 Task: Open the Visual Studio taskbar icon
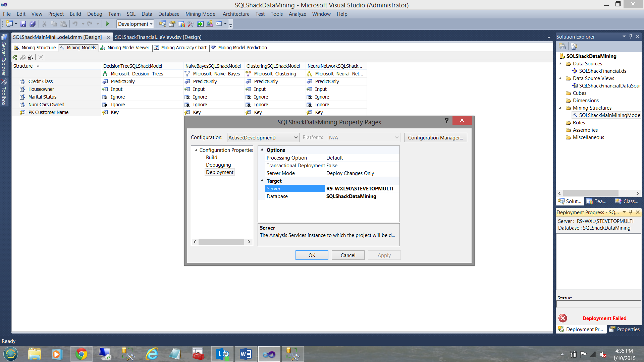pyautogui.click(x=269, y=354)
